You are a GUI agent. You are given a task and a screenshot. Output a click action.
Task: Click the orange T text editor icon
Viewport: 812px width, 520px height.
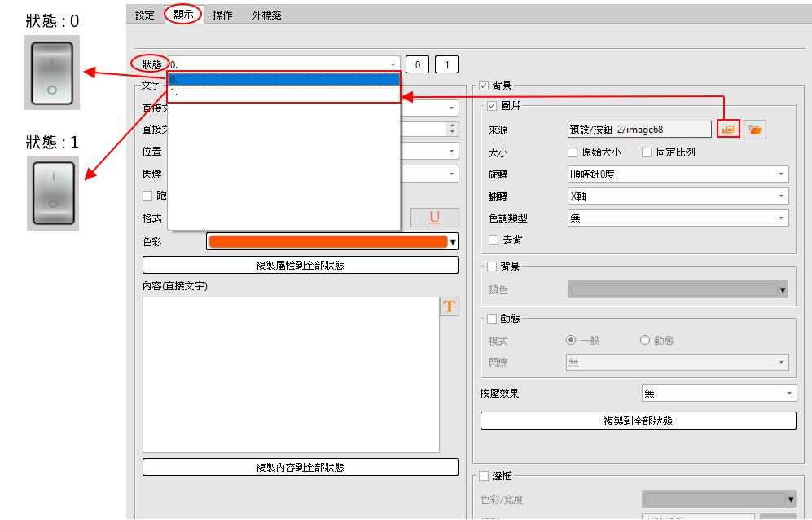click(x=449, y=306)
